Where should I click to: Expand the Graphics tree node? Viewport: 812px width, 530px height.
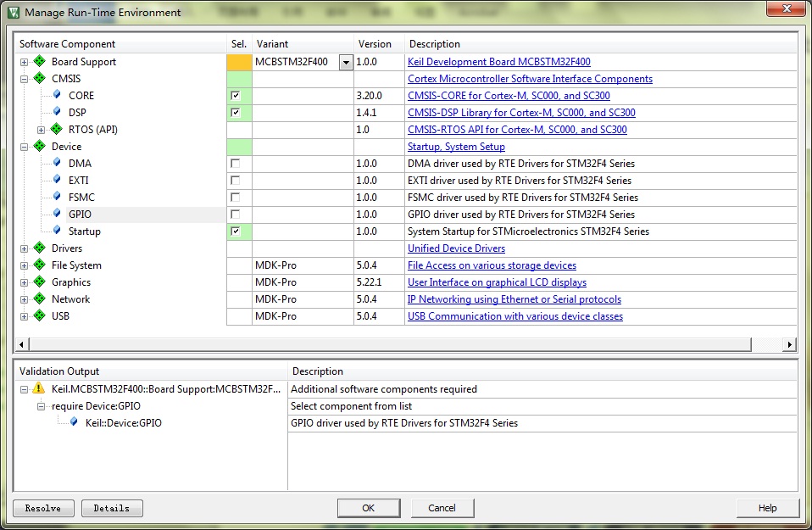click(24, 283)
